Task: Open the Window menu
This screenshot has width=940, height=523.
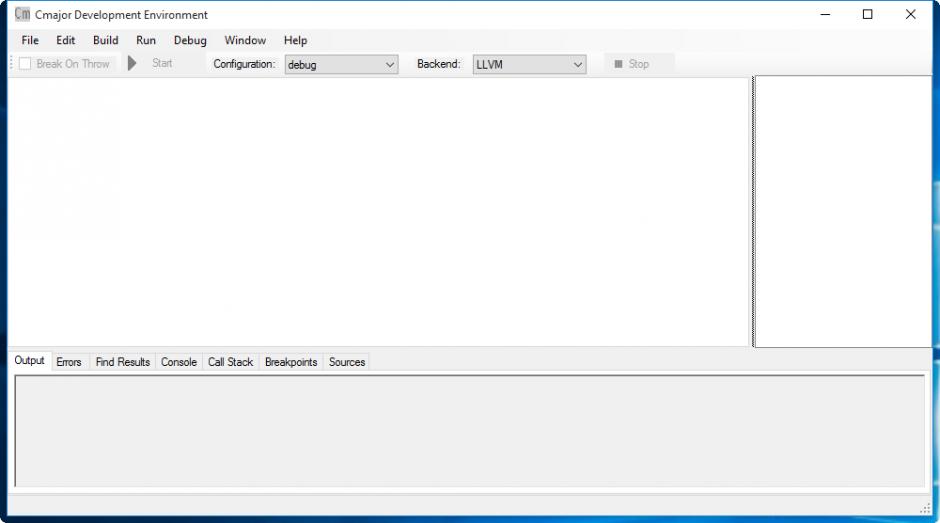Action: point(245,40)
